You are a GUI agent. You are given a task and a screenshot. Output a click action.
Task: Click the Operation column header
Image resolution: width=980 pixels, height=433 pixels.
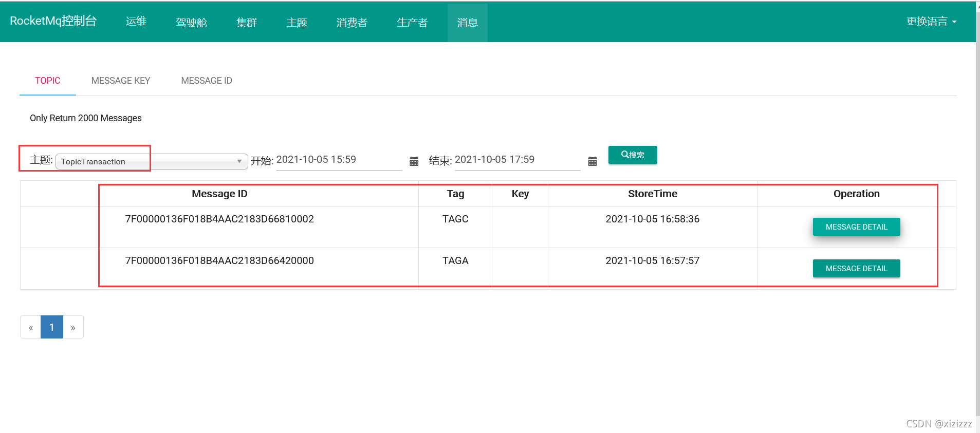(856, 194)
